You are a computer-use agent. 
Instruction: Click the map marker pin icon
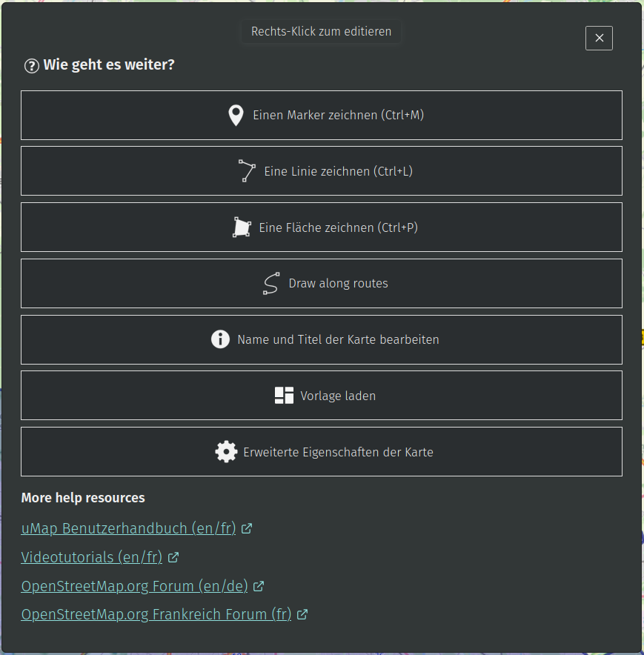(236, 116)
